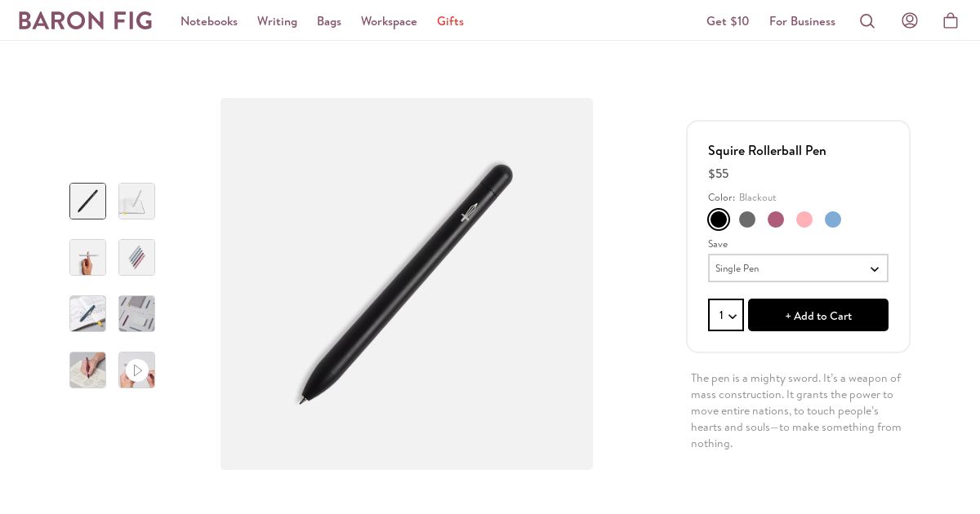Open the search icon in header
This screenshot has width=980, height=514.
point(867,21)
